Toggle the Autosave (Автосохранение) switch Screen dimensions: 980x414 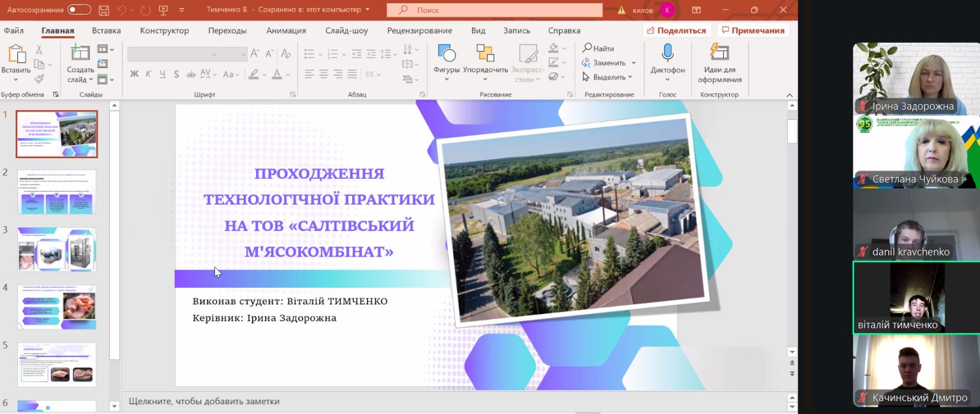tap(79, 10)
